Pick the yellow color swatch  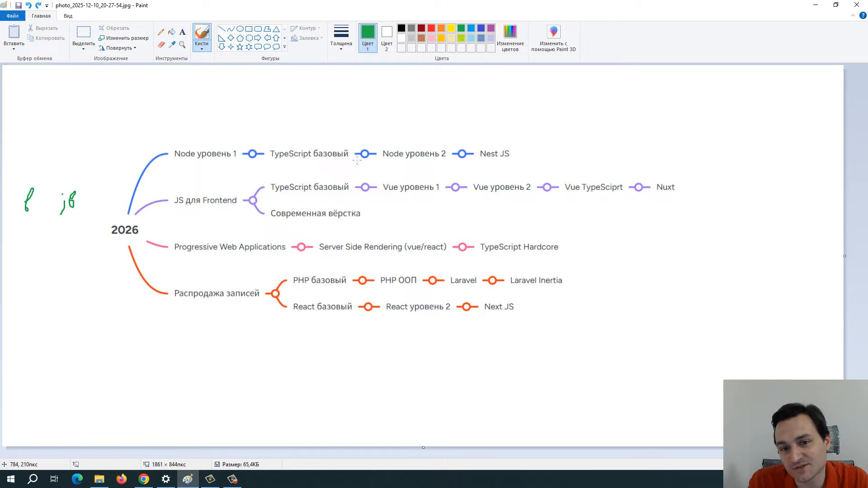click(x=451, y=28)
